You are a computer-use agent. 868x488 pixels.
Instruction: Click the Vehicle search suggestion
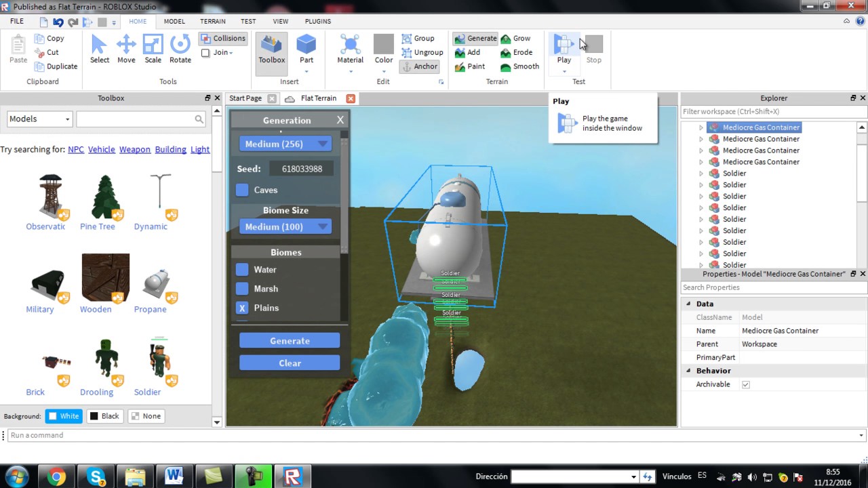[x=102, y=149]
